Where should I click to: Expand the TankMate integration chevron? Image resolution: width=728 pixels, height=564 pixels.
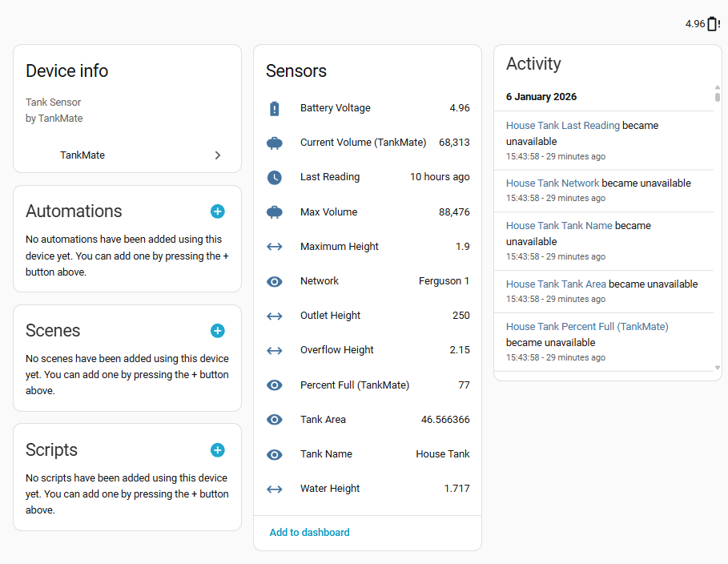[218, 155]
